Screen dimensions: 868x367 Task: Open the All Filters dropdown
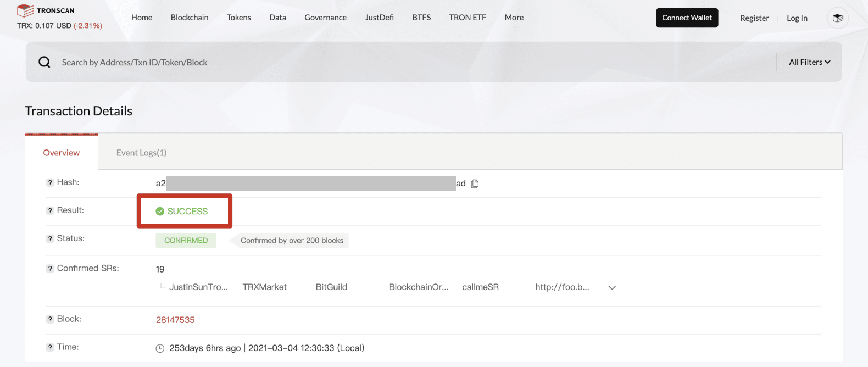[809, 62]
